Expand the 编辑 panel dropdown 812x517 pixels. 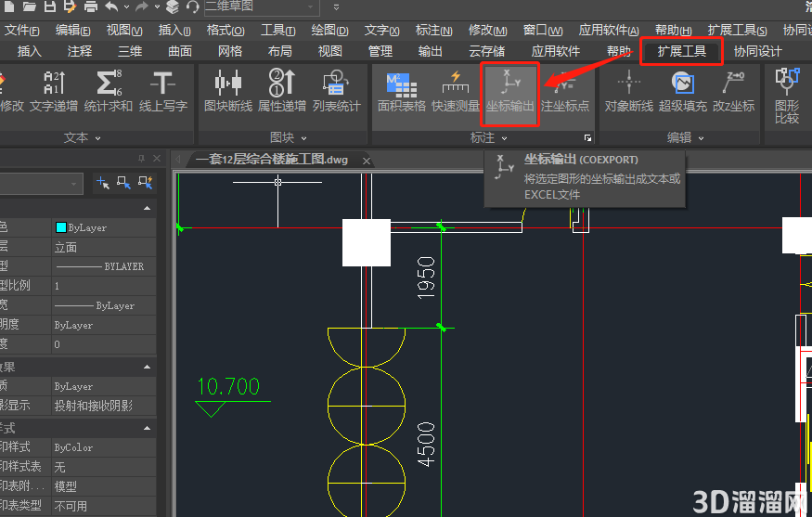702,138
